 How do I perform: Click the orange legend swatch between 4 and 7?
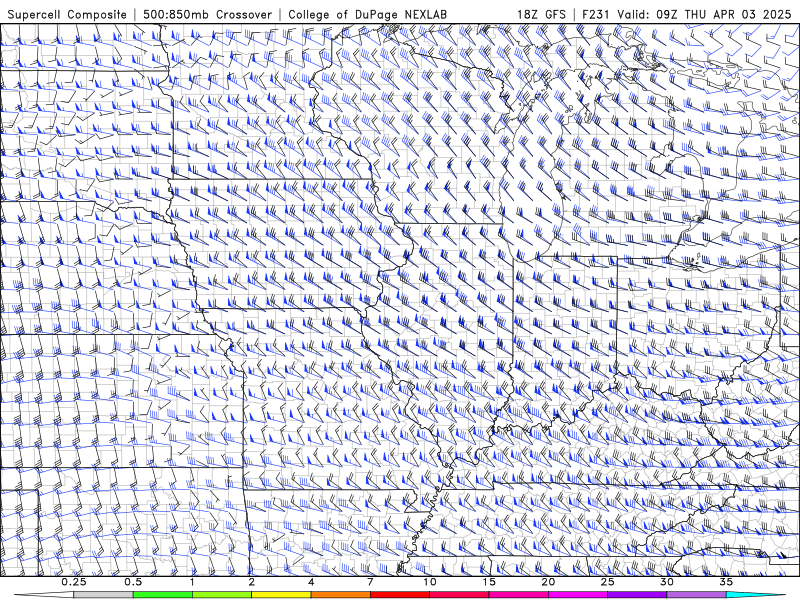pyautogui.click(x=340, y=595)
